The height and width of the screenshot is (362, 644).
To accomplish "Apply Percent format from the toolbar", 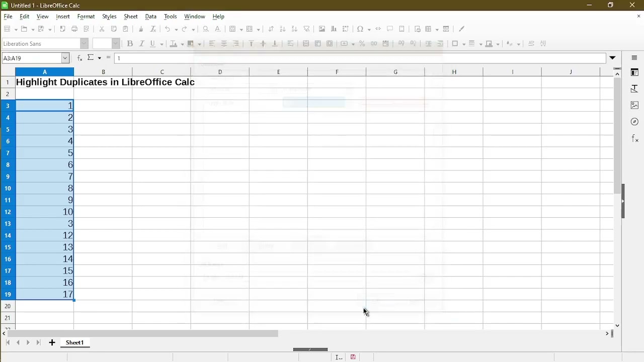I will tap(362, 44).
